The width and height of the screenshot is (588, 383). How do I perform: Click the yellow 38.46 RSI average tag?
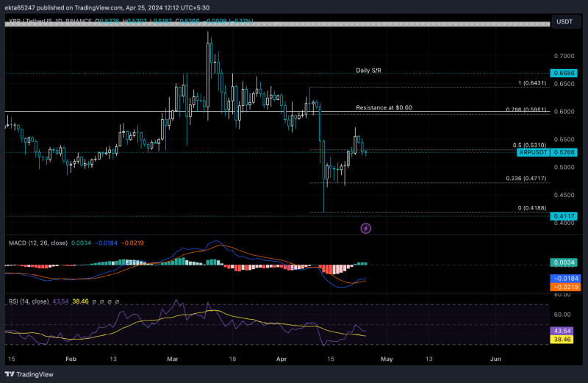(x=563, y=340)
